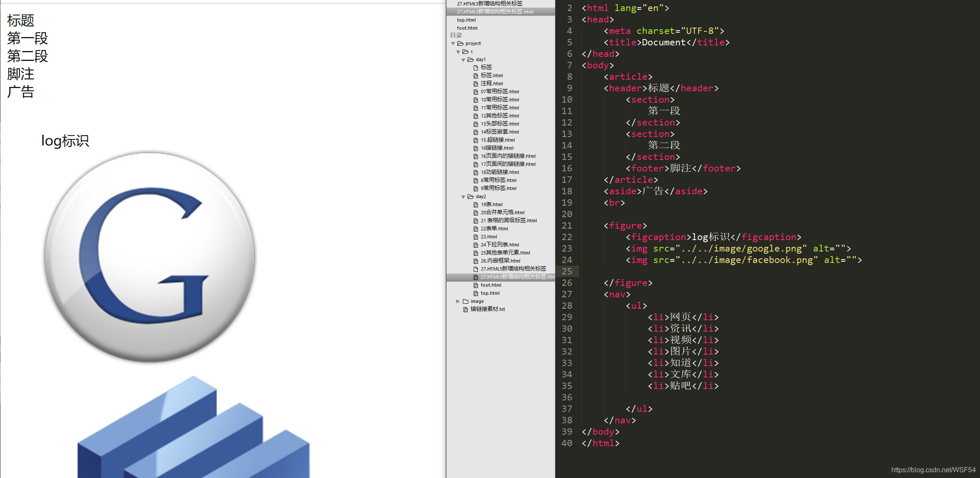This screenshot has width=980, height=478.
Task: Click the 目录 folders heading in sidebar
Action: 456,35
